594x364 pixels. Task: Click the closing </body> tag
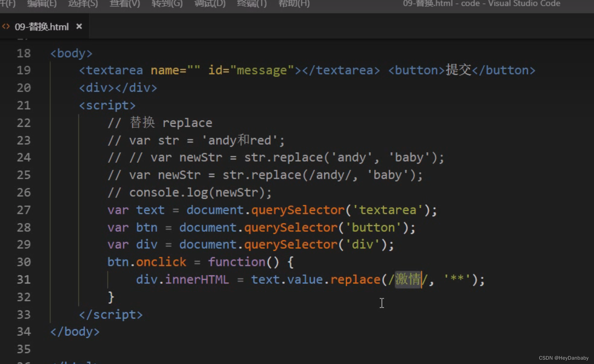[x=75, y=331]
